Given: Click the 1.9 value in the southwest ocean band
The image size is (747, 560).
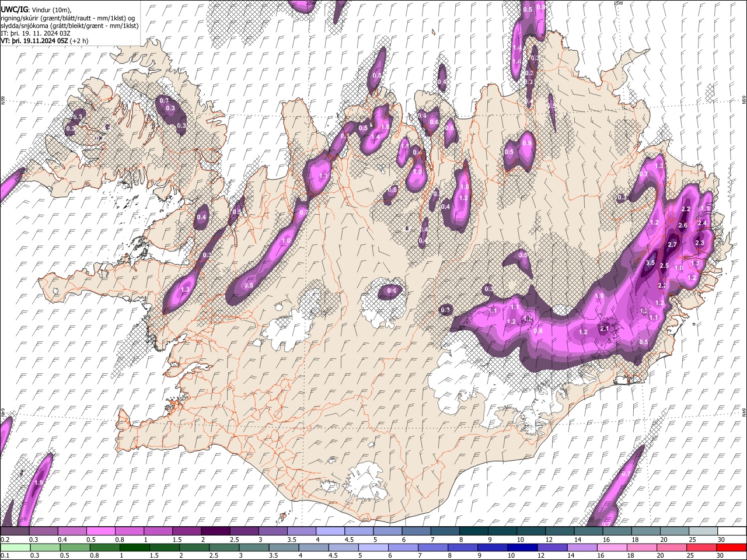Looking at the screenshot, I should tap(39, 483).
